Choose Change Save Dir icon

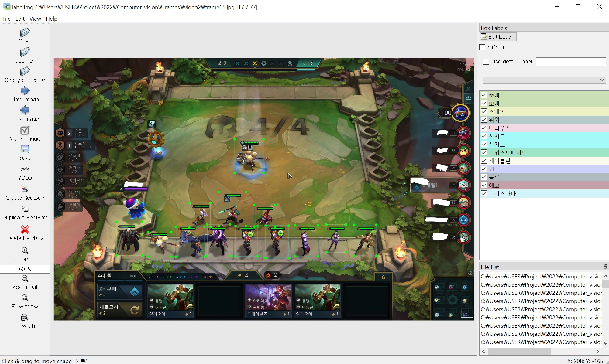pyautogui.click(x=25, y=71)
